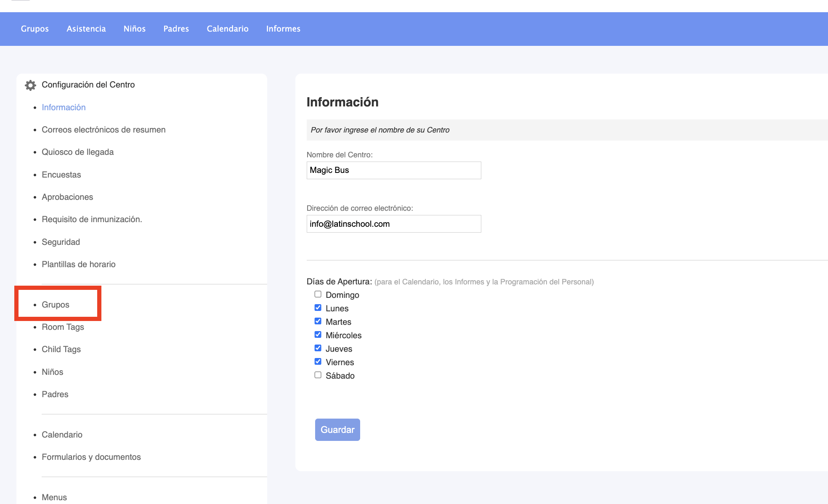This screenshot has height=504, width=828.
Task: Open Grupos in the top navigation bar
Action: pyautogui.click(x=35, y=29)
